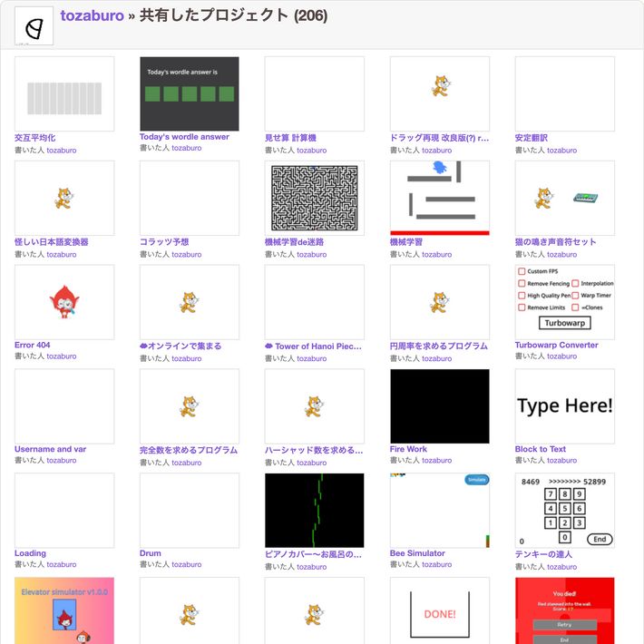The height and width of the screenshot is (644, 644).
Task: Open 機械学習 platform game thumbnail
Action: coord(440,198)
